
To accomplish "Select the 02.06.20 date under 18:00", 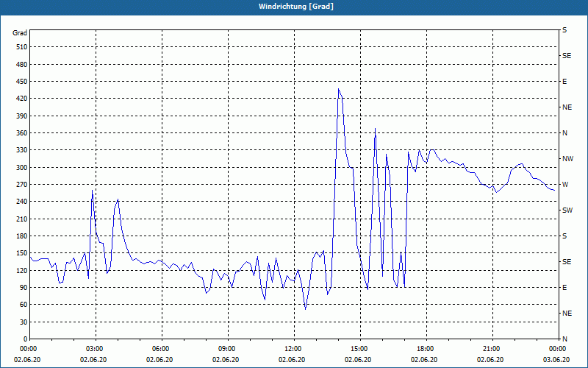I will [424, 360].
